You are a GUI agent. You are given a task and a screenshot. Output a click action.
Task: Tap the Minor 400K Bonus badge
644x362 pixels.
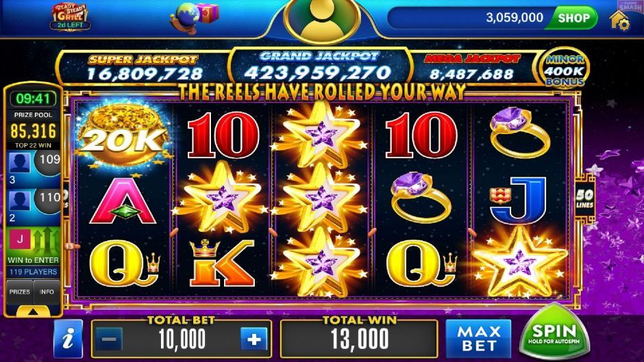coord(565,70)
